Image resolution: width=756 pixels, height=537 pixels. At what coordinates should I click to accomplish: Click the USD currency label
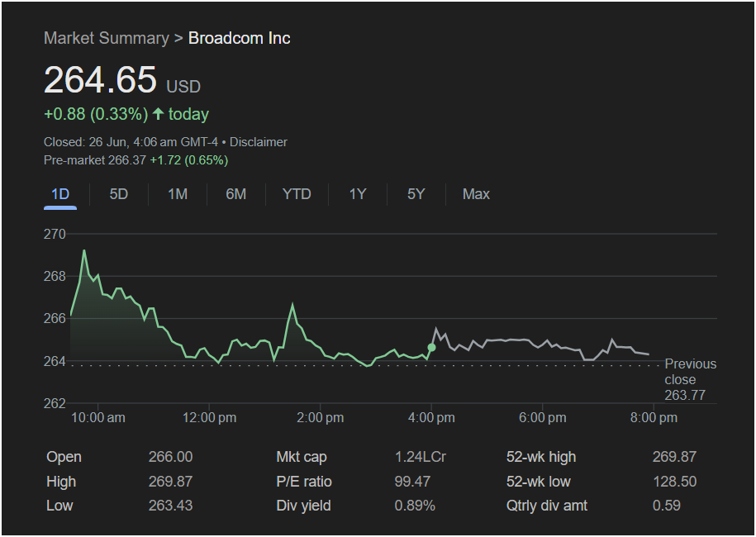click(183, 87)
